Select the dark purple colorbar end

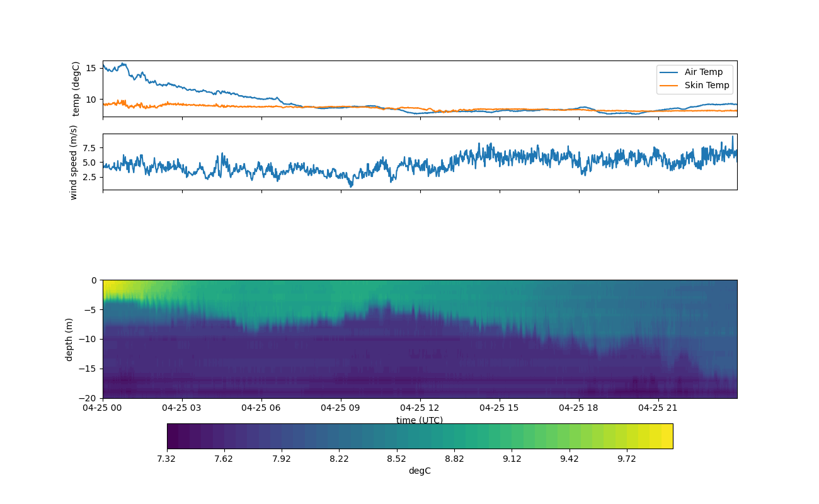click(x=173, y=436)
